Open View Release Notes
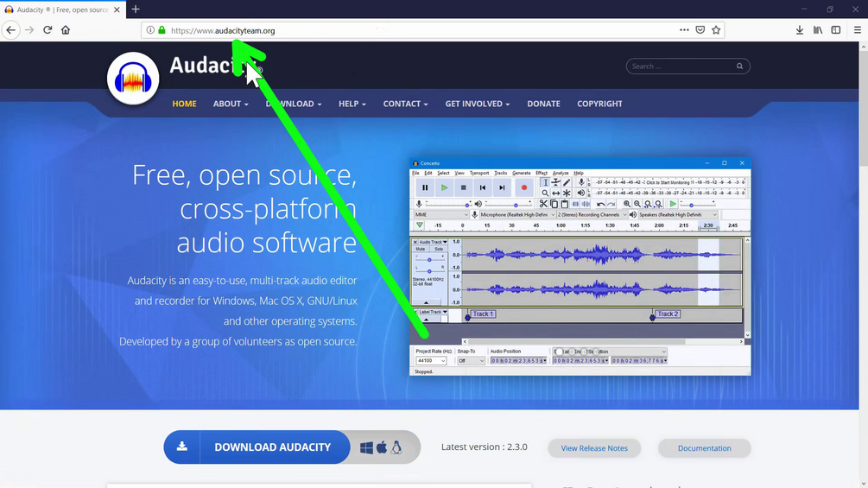868x488 pixels. (x=594, y=448)
